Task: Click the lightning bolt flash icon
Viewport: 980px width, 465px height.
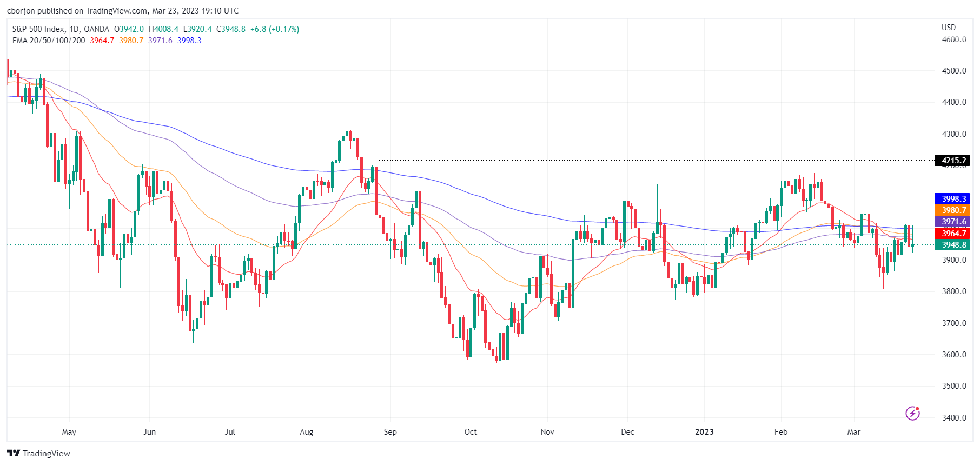Action: [913, 414]
